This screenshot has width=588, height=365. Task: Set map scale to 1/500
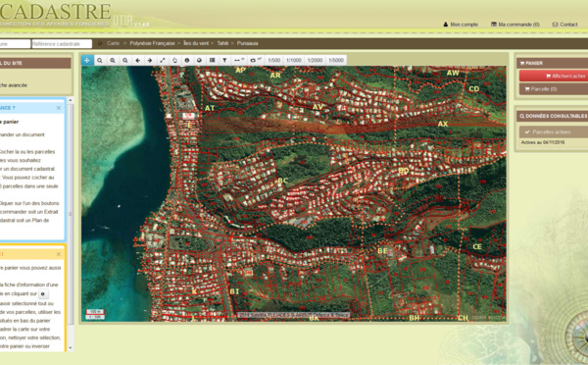pos(274,60)
